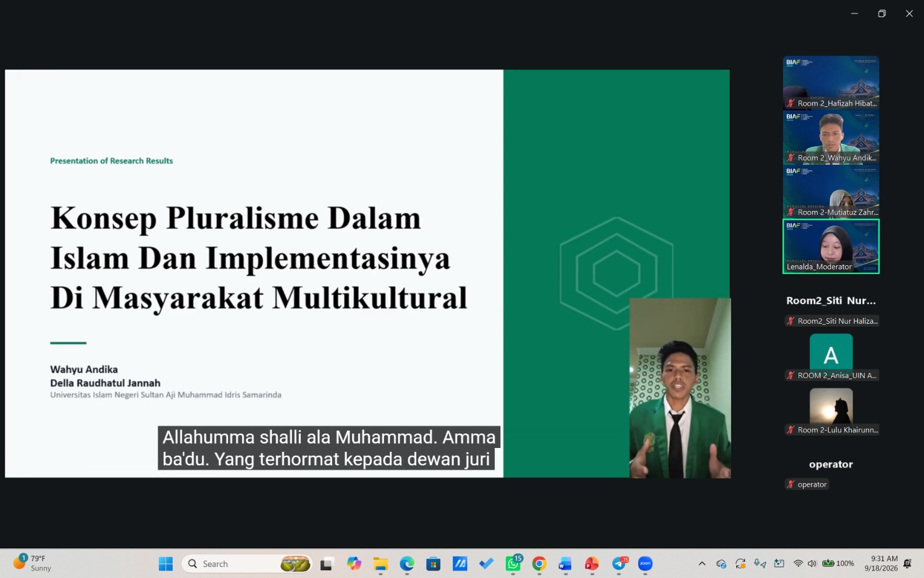
Task: Open PowerPoint from the taskbar
Action: pyautogui.click(x=592, y=564)
